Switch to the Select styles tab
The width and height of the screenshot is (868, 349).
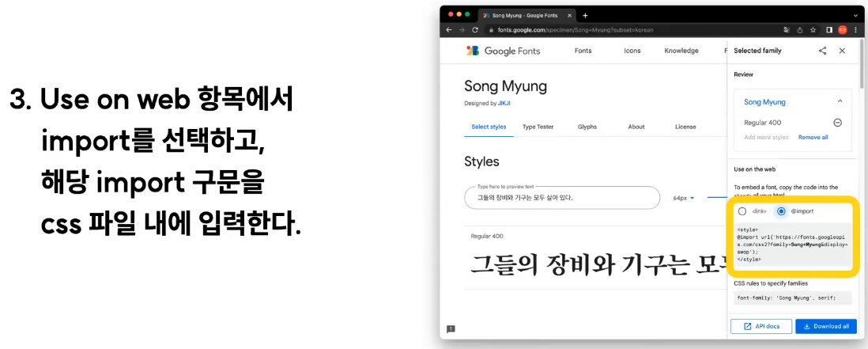pos(489,127)
